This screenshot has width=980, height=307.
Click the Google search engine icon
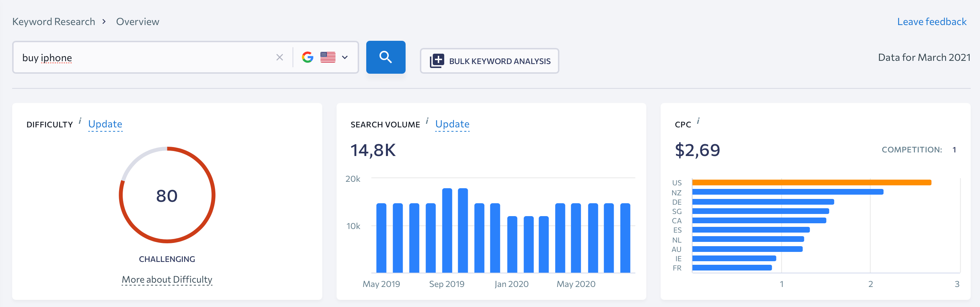pyautogui.click(x=307, y=57)
